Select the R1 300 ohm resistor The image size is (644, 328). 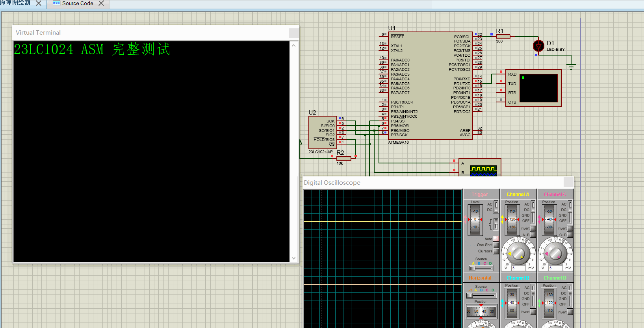point(503,37)
